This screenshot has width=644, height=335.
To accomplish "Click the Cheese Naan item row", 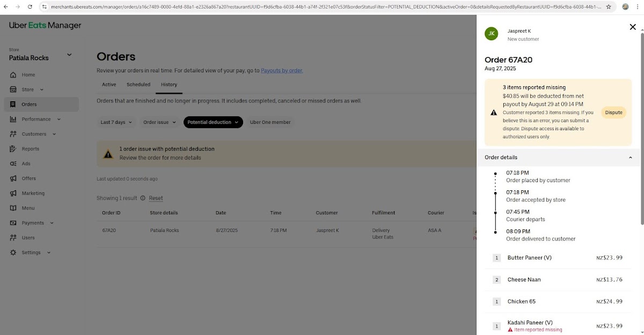I will pyautogui.click(x=558, y=280).
